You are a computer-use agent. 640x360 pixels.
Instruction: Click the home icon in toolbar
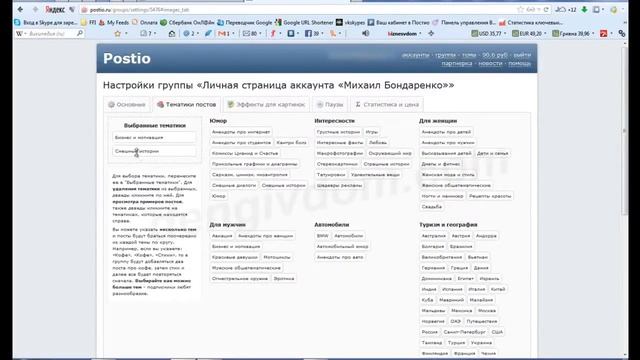pyautogui.click(x=172, y=33)
